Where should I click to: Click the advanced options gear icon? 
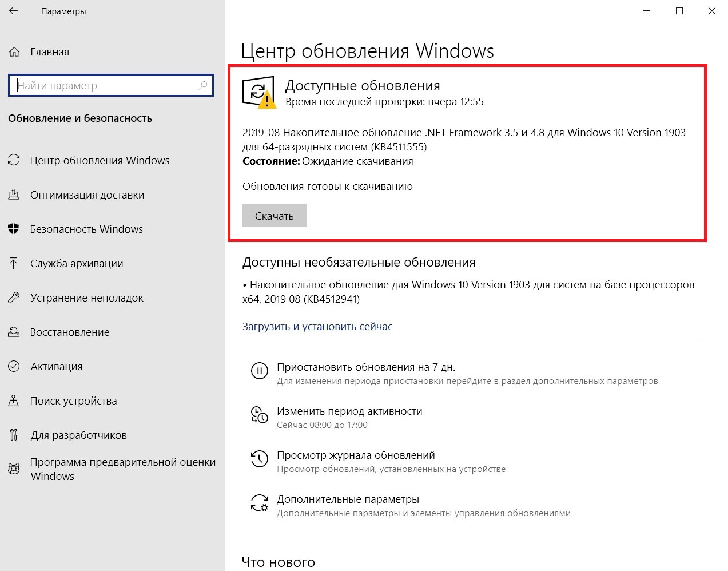click(260, 503)
